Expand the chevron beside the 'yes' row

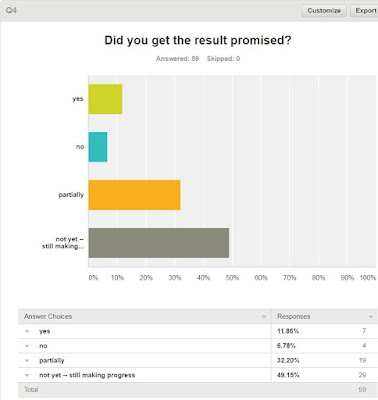27,331
